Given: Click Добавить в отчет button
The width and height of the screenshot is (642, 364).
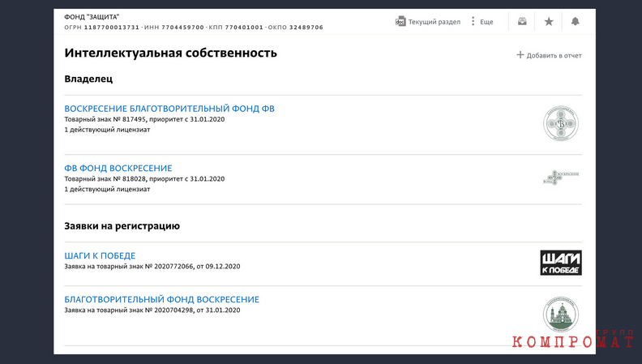Looking at the screenshot, I should click(549, 55).
